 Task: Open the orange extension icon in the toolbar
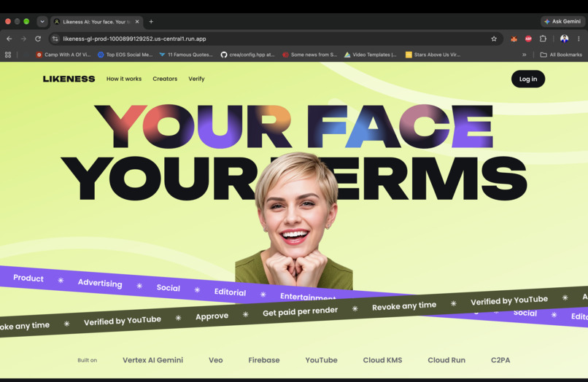click(514, 39)
